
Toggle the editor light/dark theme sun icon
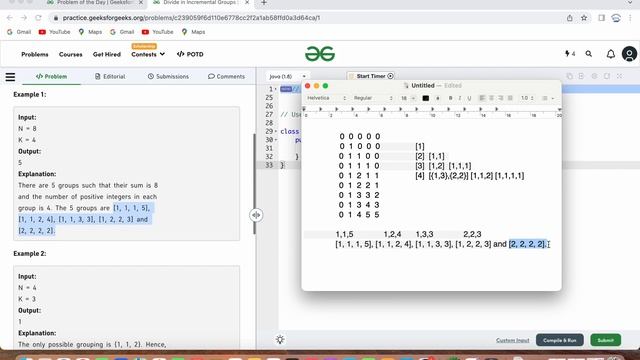pos(280,340)
